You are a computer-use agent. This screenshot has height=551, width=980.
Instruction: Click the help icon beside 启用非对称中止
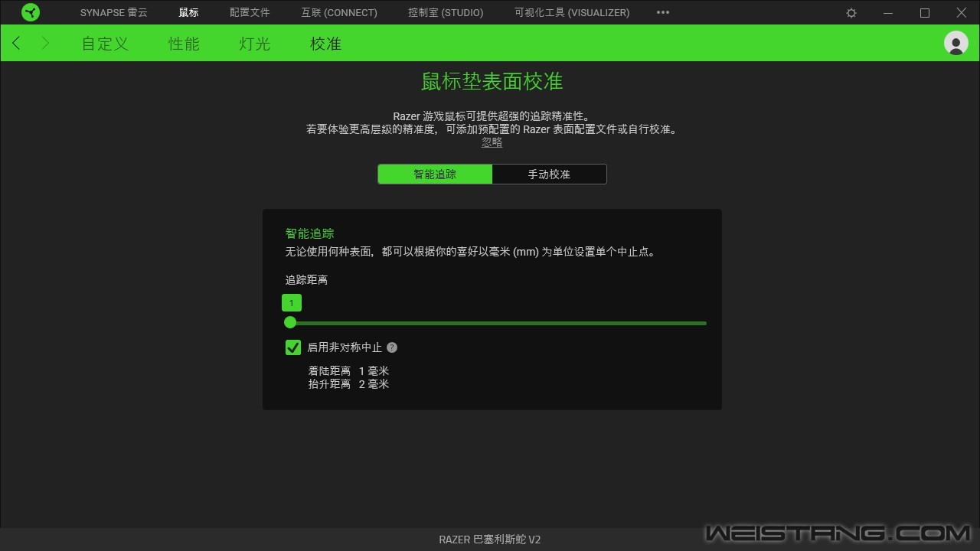(x=392, y=347)
